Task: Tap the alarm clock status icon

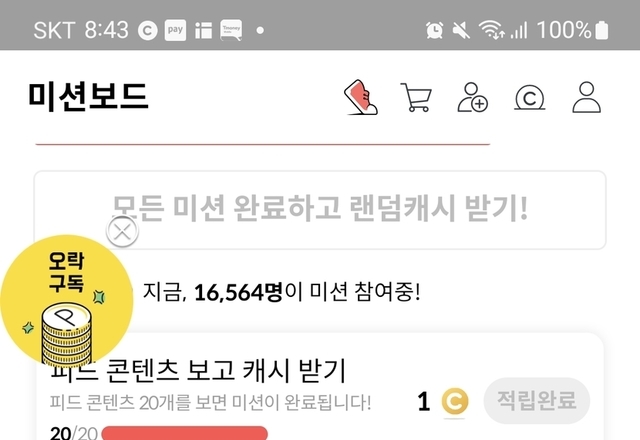Action: point(434,30)
